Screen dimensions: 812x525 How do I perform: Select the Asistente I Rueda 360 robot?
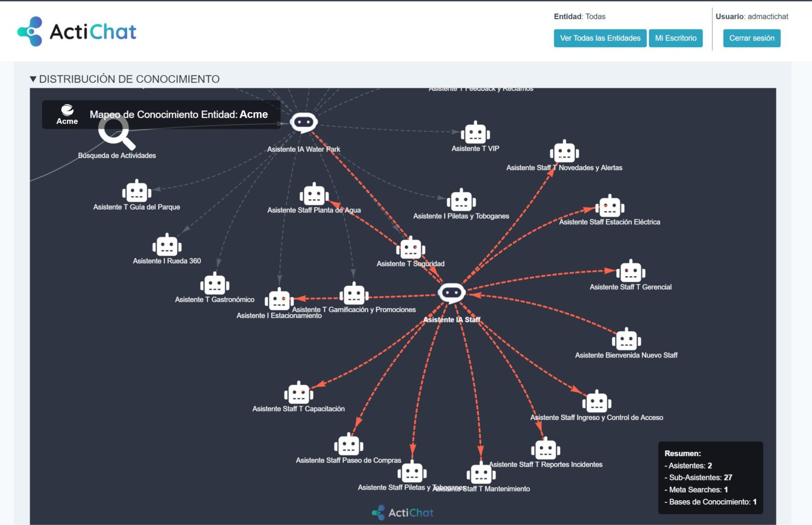[x=167, y=246]
